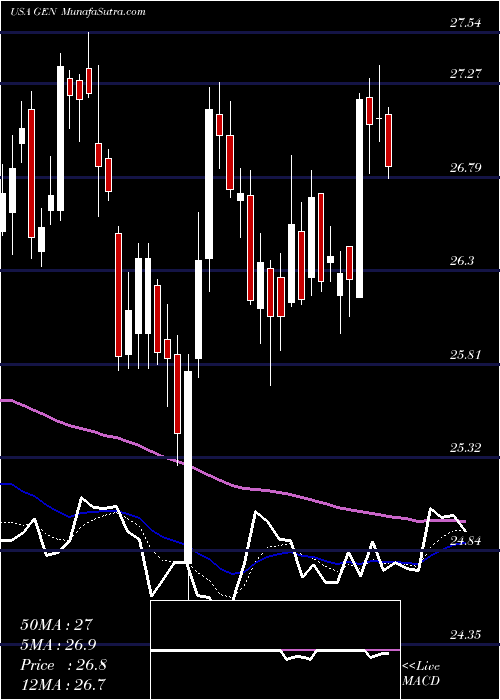Click the last red candlestick on the right

tap(388, 140)
